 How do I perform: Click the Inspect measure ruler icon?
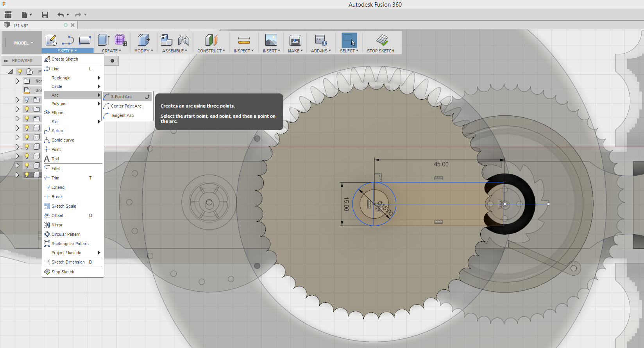pyautogui.click(x=244, y=40)
